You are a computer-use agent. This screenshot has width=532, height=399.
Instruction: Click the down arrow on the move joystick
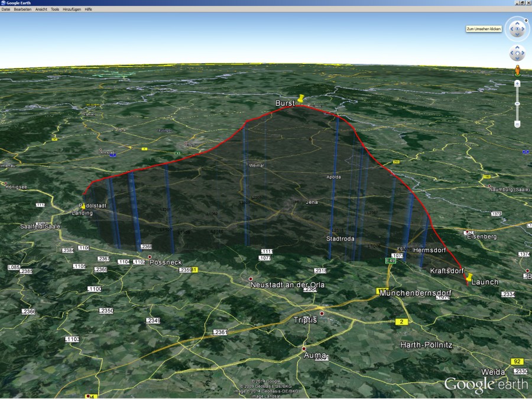click(518, 59)
